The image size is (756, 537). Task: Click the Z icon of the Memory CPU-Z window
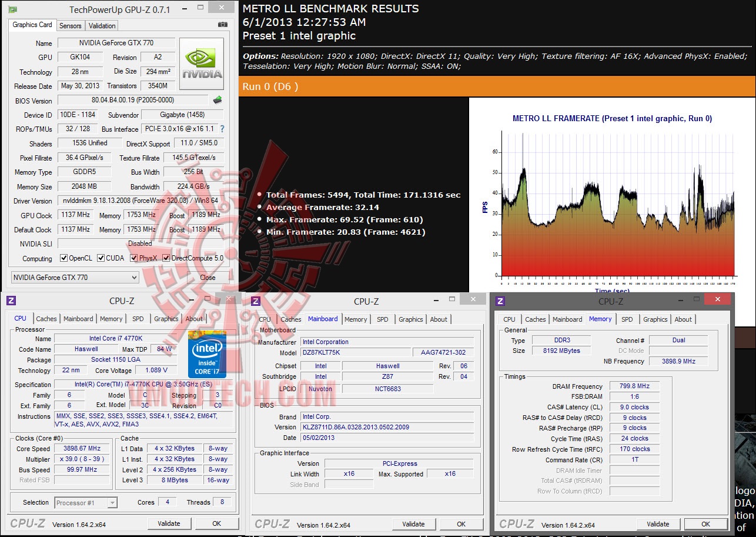click(500, 301)
